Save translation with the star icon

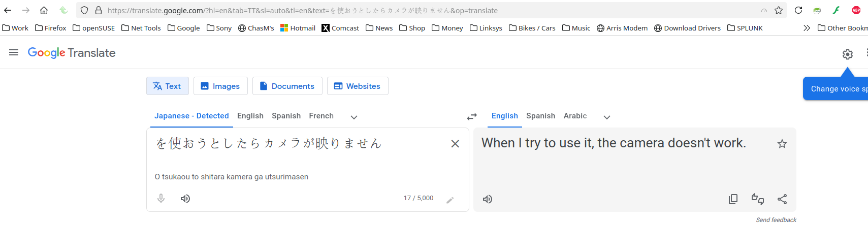click(x=782, y=144)
